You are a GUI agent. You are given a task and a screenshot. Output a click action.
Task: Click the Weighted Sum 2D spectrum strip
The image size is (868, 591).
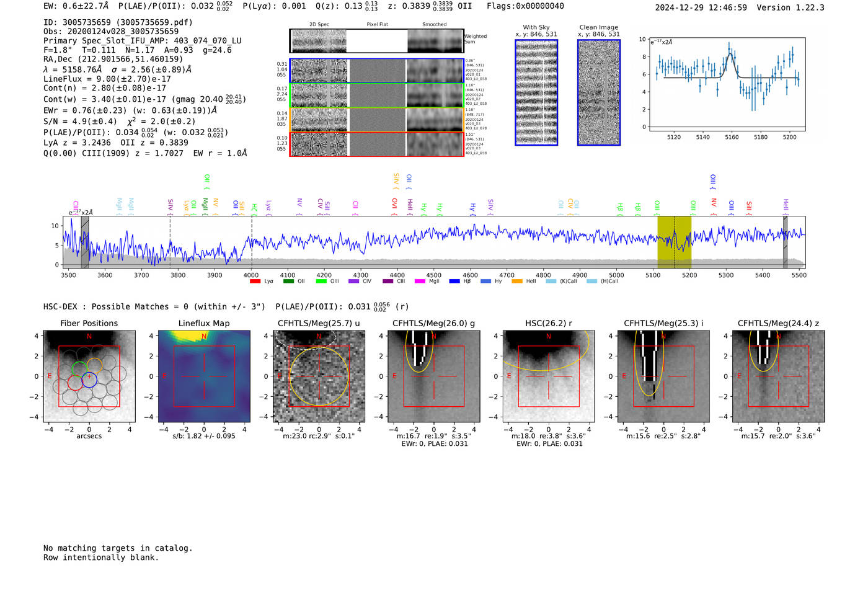[377, 41]
